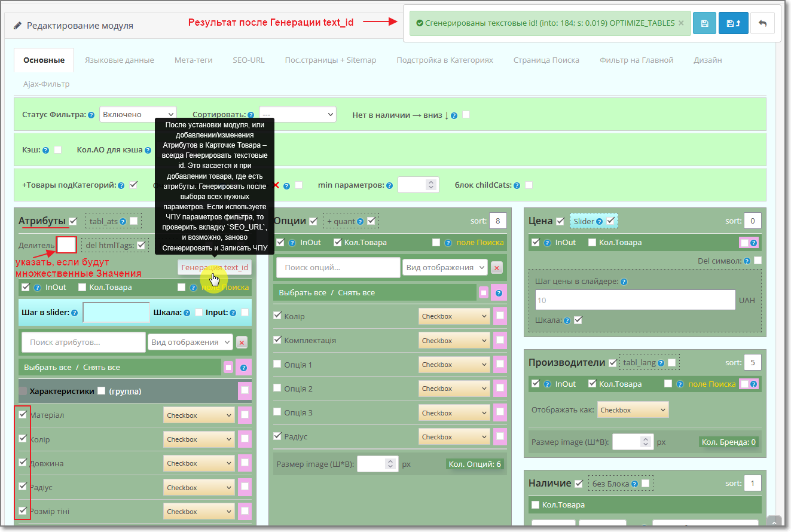Toggle the Производители block checkbox
Screen dimensions: 791x532
click(613, 363)
